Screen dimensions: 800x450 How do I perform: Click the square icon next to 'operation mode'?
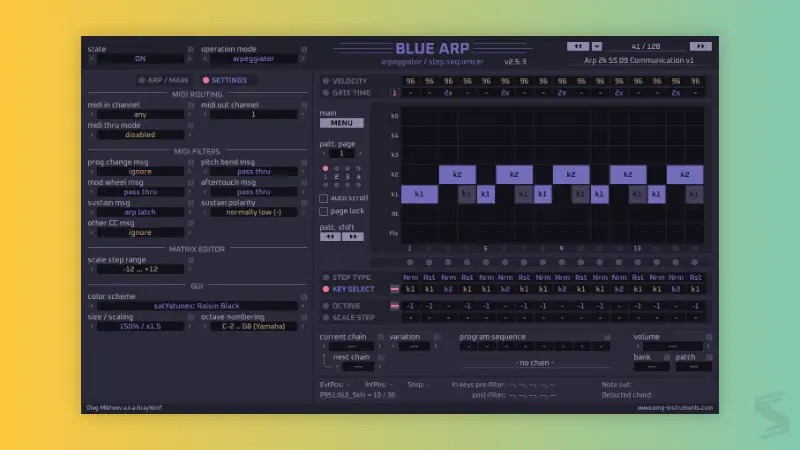tap(304, 49)
